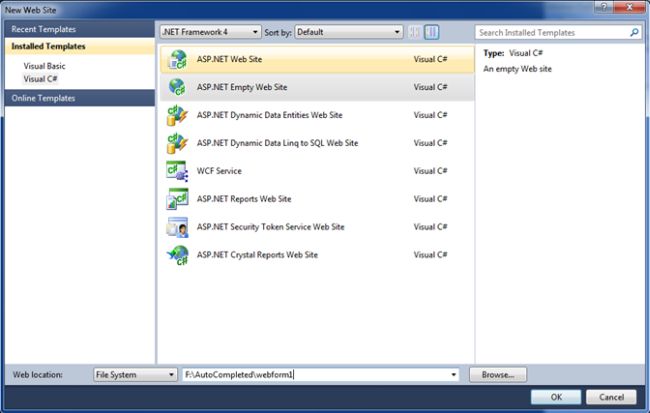Click ASP.NET Security Token Service Web Site text
The height and width of the screenshot is (413, 650).
270,227
